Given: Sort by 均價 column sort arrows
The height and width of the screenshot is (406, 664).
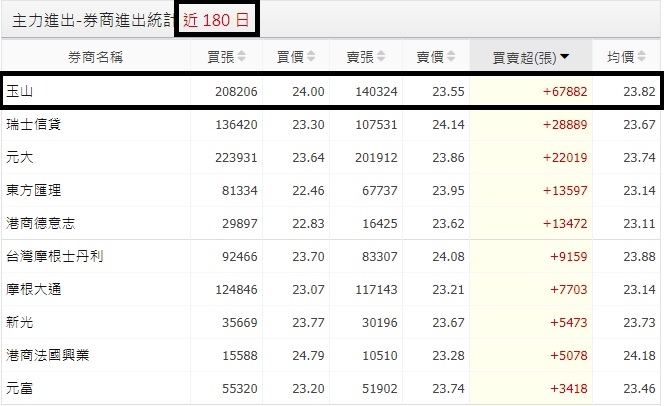Looking at the screenshot, I should point(641,56).
